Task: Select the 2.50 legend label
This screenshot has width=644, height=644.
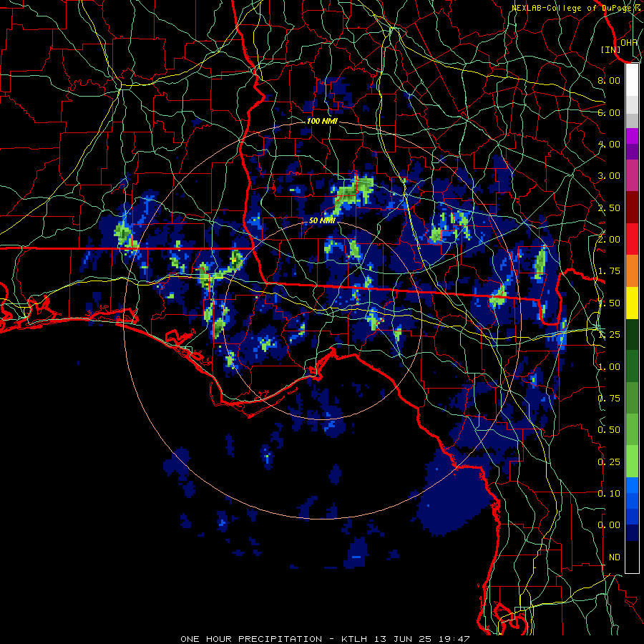Action: 609,208
